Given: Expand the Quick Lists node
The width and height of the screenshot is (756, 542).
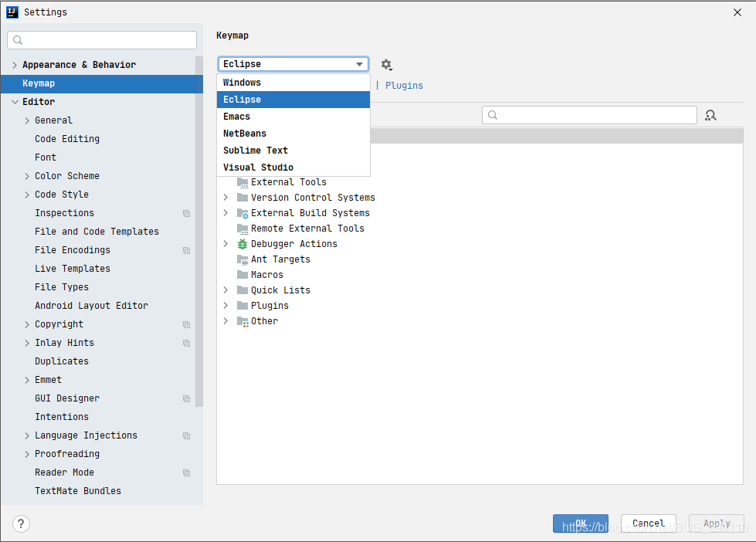Looking at the screenshot, I should click(225, 290).
